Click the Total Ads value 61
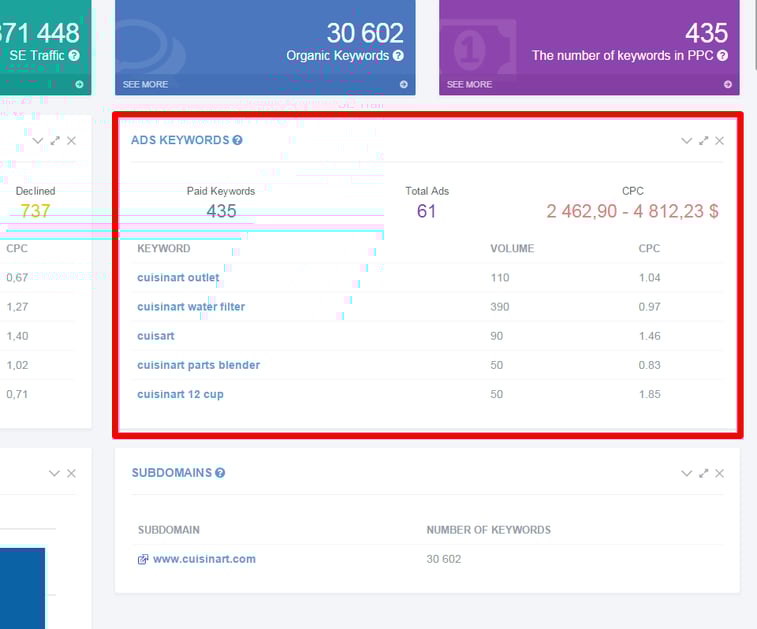Viewport: 757px width, 629px height. pos(426,211)
